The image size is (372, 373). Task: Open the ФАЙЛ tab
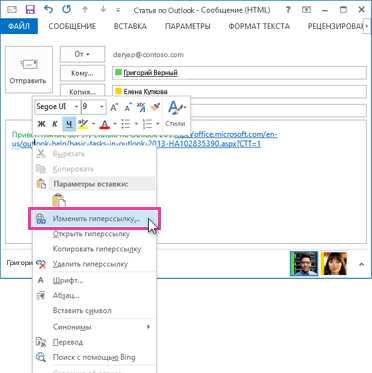(19, 26)
